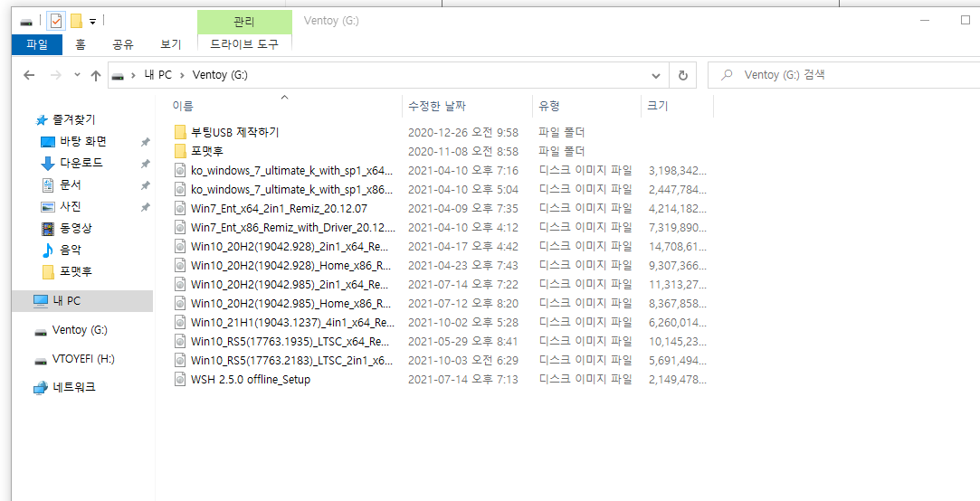980x501 pixels.
Task: Go forward with the right arrow button
Action: point(55,76)
